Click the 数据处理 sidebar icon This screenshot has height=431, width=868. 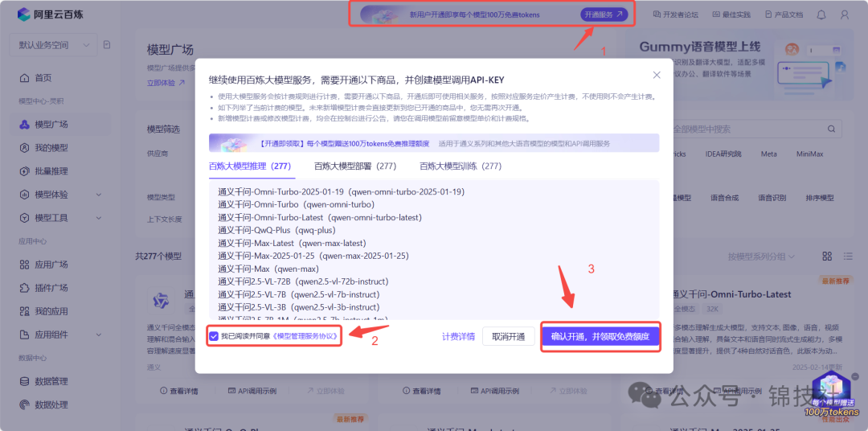click(24, 404)
